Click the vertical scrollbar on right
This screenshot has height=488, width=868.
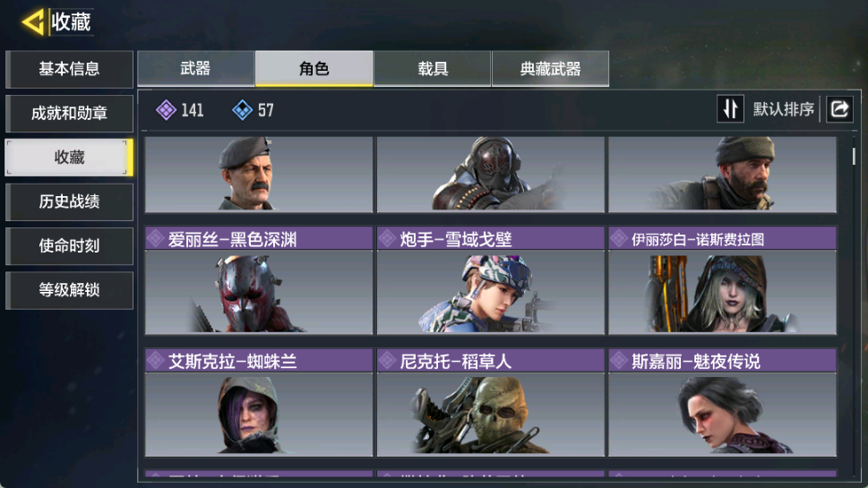click(x=854, y=156)
